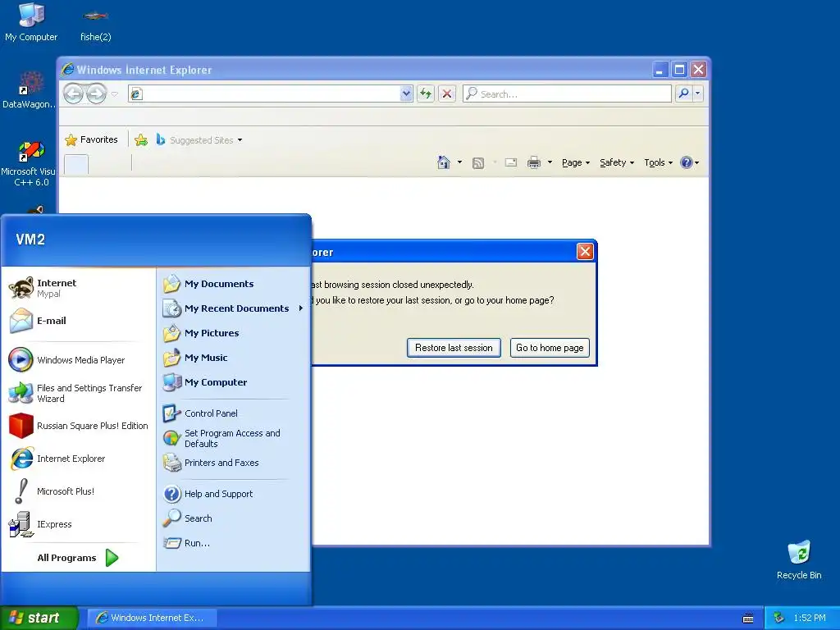Click the red Stop loading icon
This screenshot has height=630, width=840.
tap(447, 94)
